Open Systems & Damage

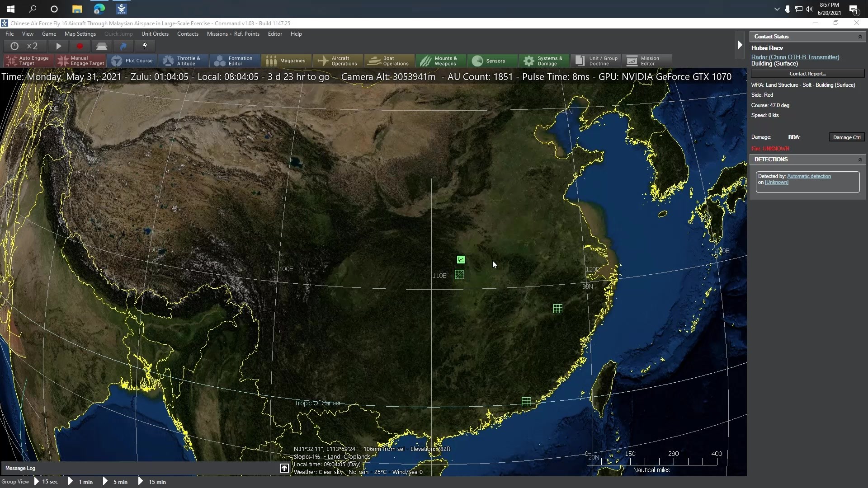(x=544, y=61)
